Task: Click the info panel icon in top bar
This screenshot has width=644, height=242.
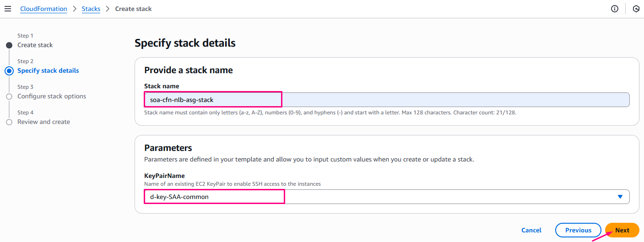Action: [x=615, y=9]
